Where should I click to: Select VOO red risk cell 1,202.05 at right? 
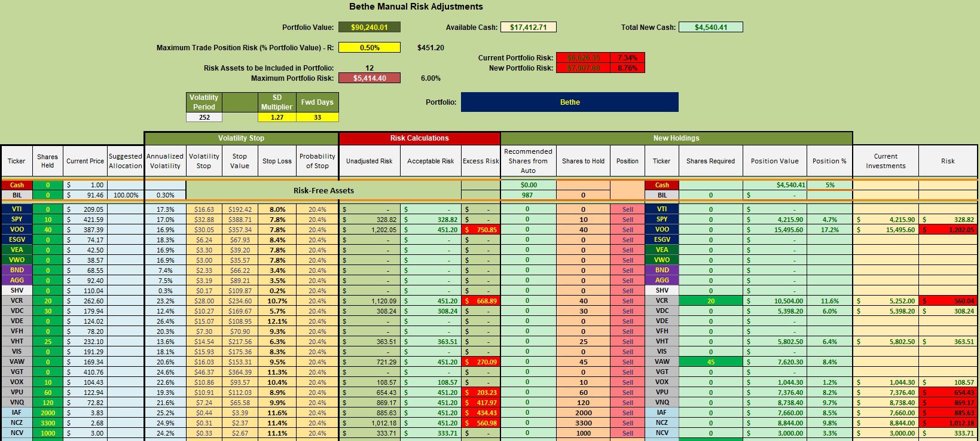[948, 230]
